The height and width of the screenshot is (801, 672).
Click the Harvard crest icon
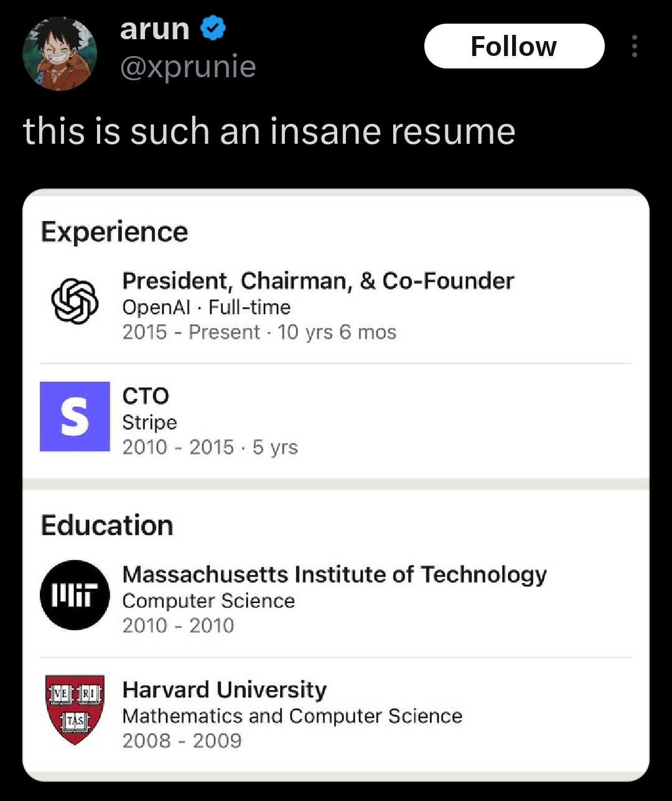[75, 710]
